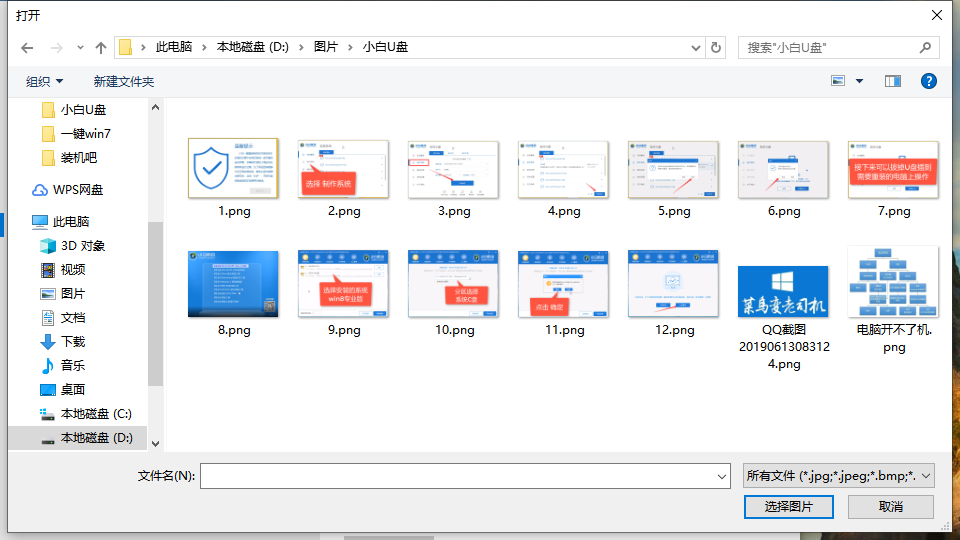
Task: Expand the address bar history dropdown
Action: click(x=696, y=47)
